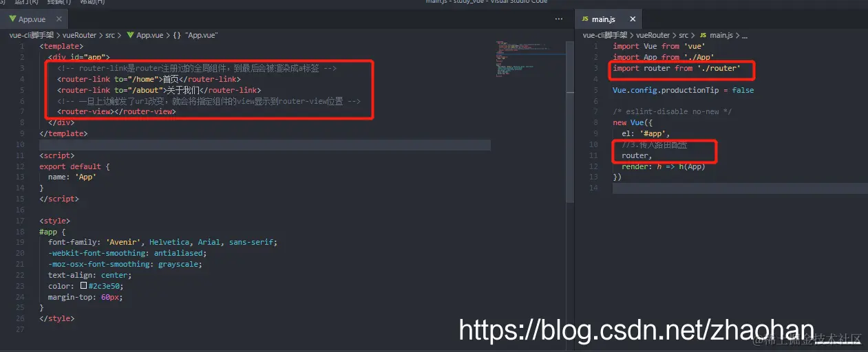Click the opening <style> tag line
868x352 pixels.
(x=54, y=221)
